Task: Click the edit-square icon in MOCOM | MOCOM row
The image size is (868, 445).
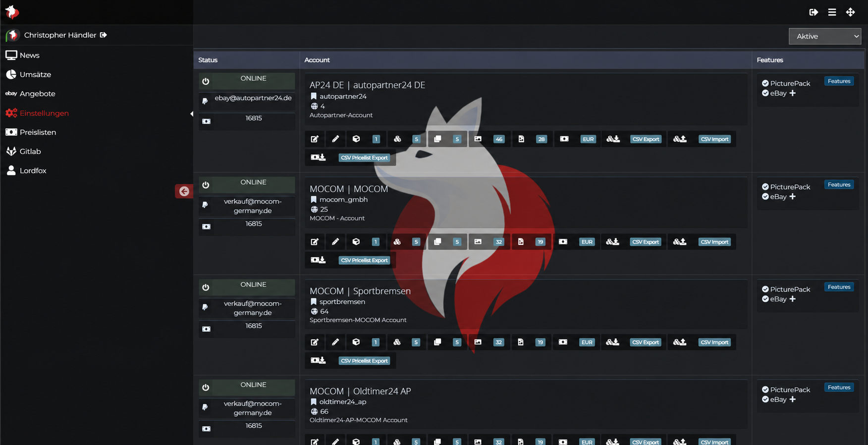Action: 315,242
